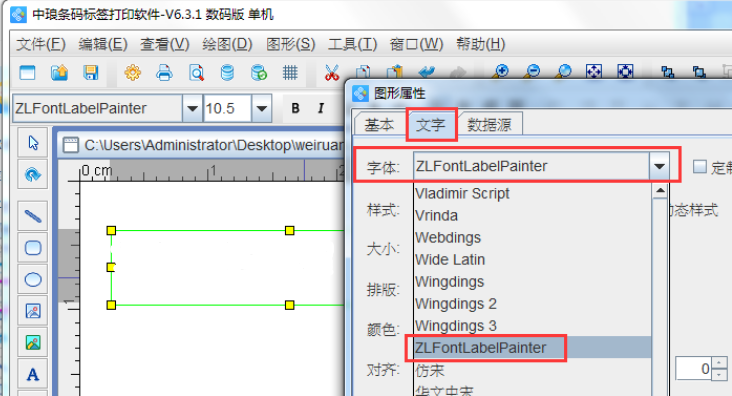The image size is (732, 396).
Task: Click the database settings cylinder icon
Action: [227, 73]
